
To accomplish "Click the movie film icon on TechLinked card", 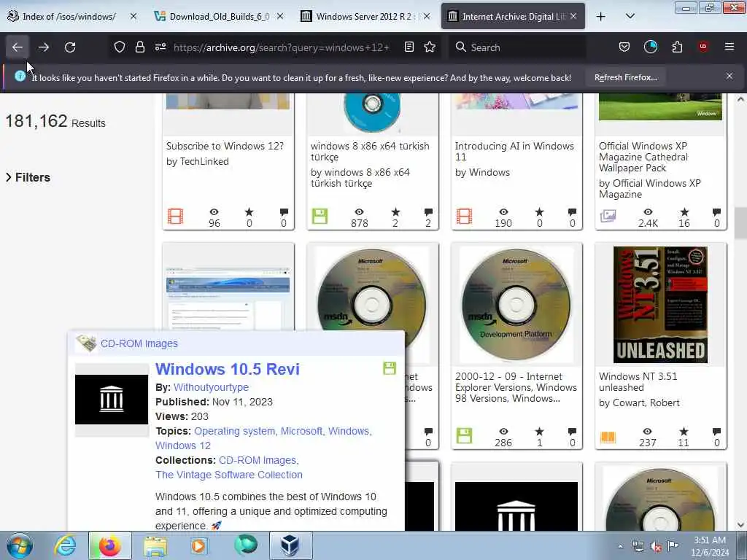I will tap(175, 217).
